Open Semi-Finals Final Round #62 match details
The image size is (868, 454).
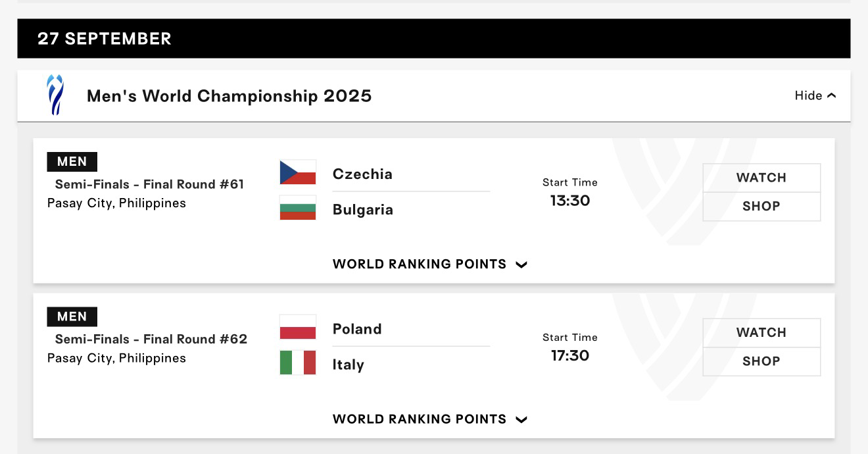pyautogui.click(x=151, y=340)
